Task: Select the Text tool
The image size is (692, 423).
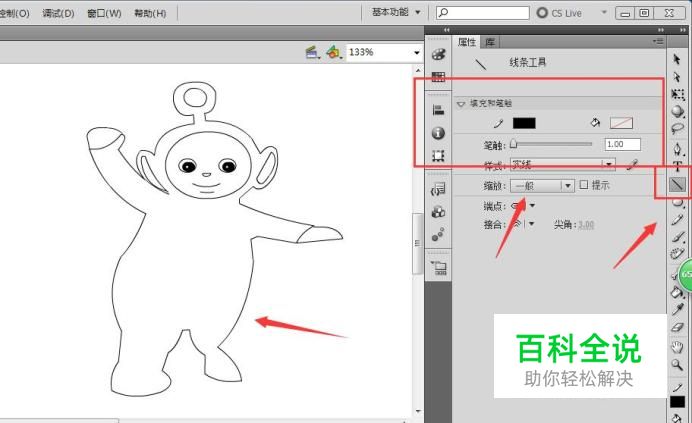Action: [677, 166]
